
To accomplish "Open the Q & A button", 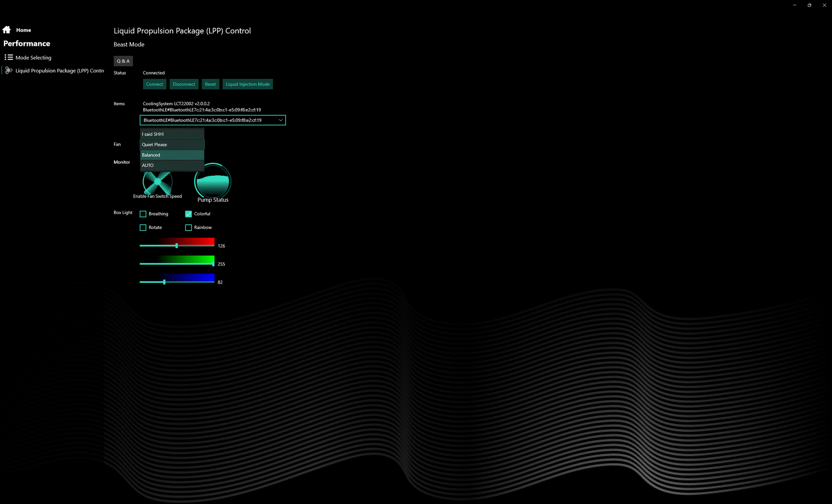I will [x=123, y=61].
